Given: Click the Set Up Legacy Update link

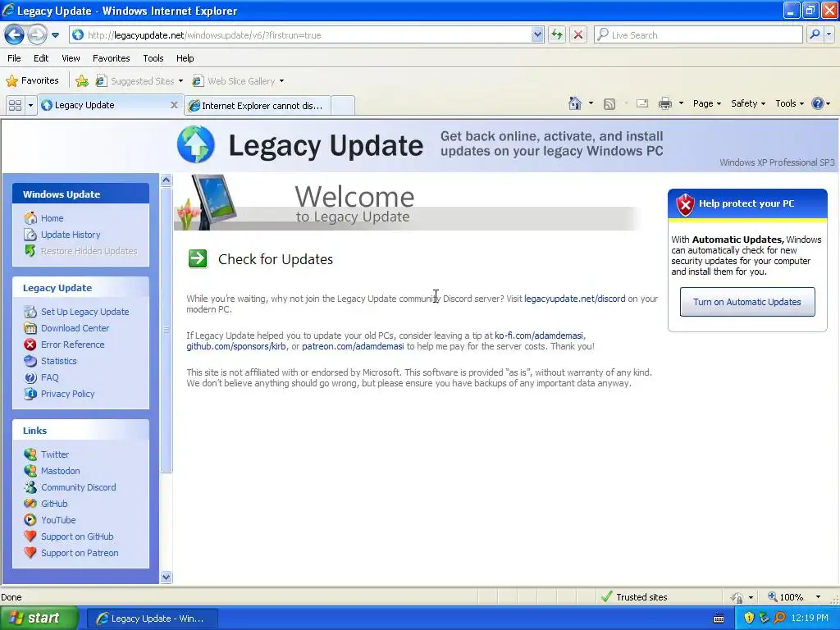Looking at the screenshot, I should click(x=85, y=312).
